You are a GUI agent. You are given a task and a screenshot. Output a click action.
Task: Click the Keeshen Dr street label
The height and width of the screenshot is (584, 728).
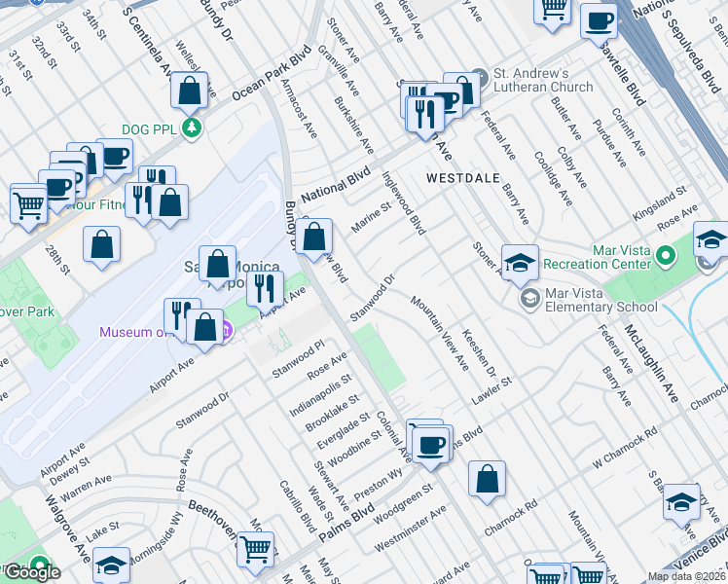(x=479, y=352)
